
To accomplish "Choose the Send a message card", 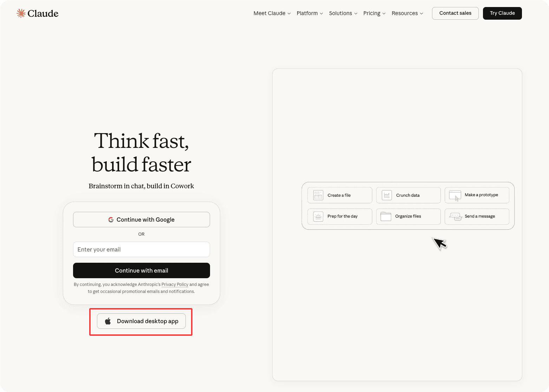I will tap(477, 216).
